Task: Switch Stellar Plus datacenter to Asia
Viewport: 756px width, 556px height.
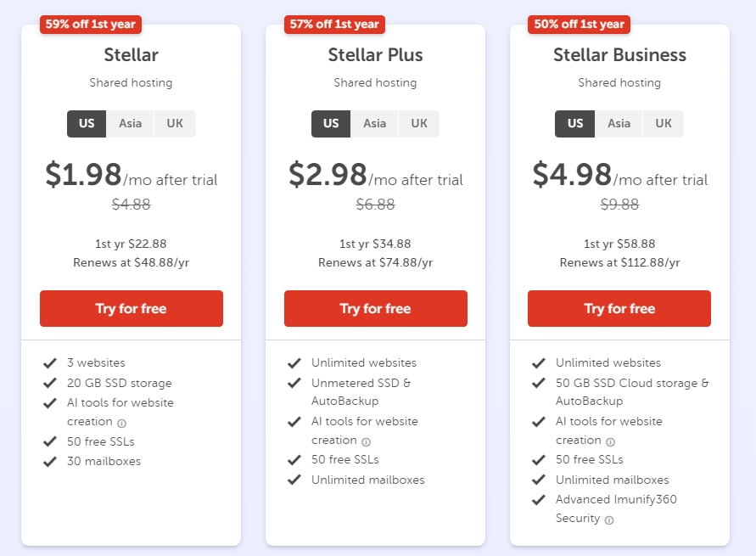Action: (x=374, y=123)
